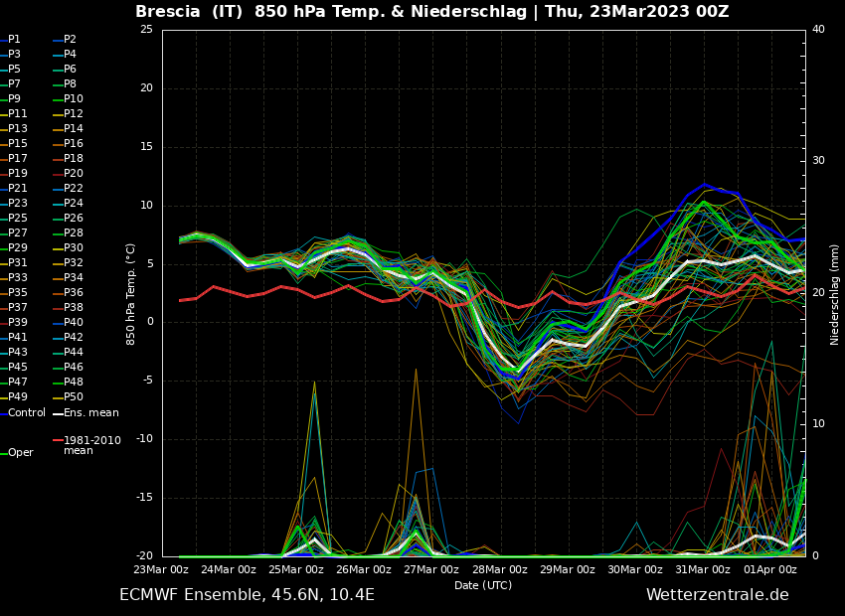Click the 5 temperature tick label

click(150, 264)
